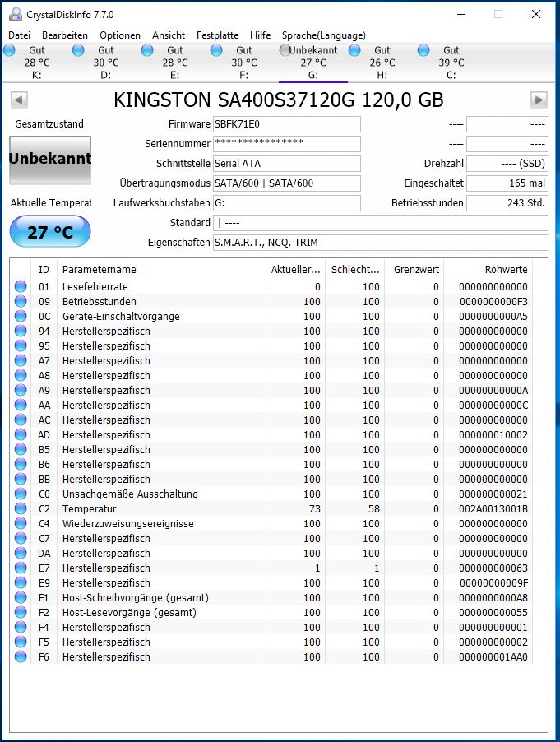Image resolution: width=560 pixels, height=742 pixels.
Task: Click status icon of Host-Lesevorgänge row
Action: coord(21,612)
